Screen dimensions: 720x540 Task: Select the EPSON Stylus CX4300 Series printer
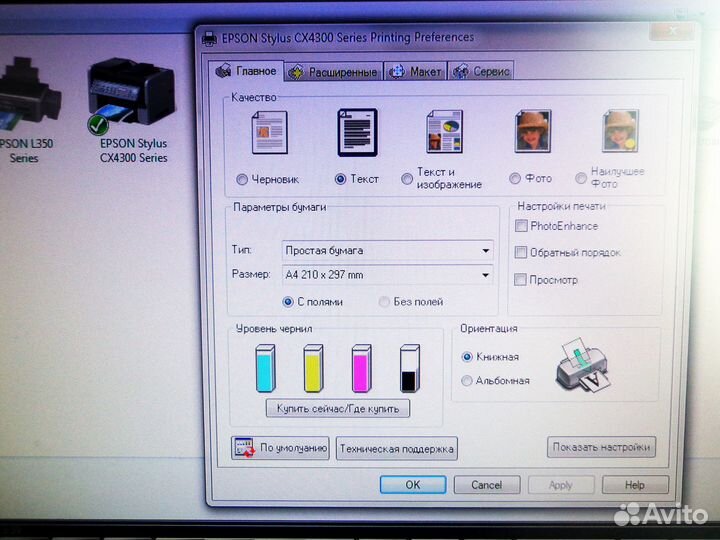pyautogui.click(x=133, y=110)
